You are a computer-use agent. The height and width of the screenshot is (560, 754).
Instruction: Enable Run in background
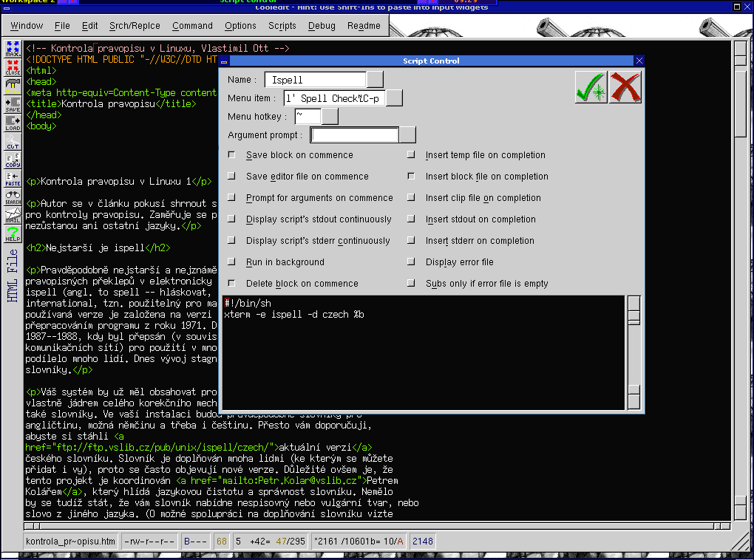tap(232, 262)
